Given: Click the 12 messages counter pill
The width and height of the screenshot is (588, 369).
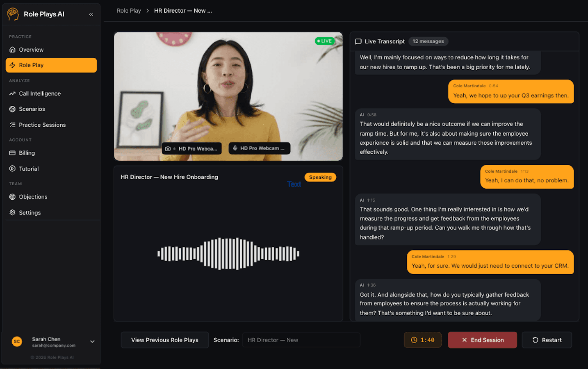Looking at the screenshot, I should [x=428, y=41].
